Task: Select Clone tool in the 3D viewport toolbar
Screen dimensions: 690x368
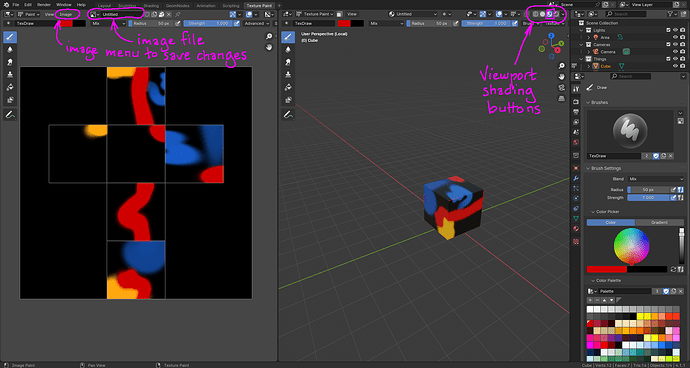Action: (x=288, y=75)
